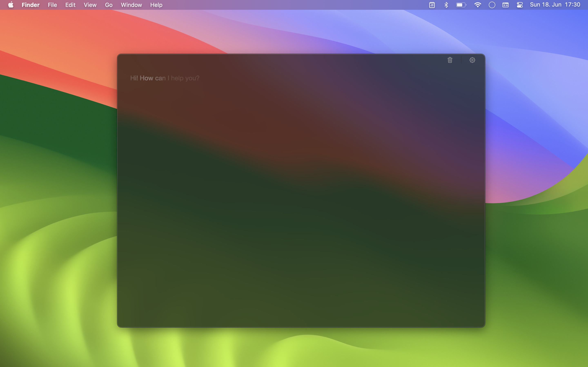Click the circle icon in menu bar
Image resolution: width=588 pixels, height=367 pixels.
tap(492, 5)
